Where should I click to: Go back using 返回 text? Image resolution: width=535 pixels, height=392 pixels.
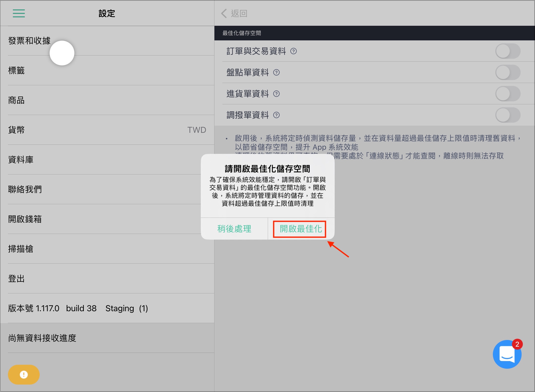click(239, 13)
